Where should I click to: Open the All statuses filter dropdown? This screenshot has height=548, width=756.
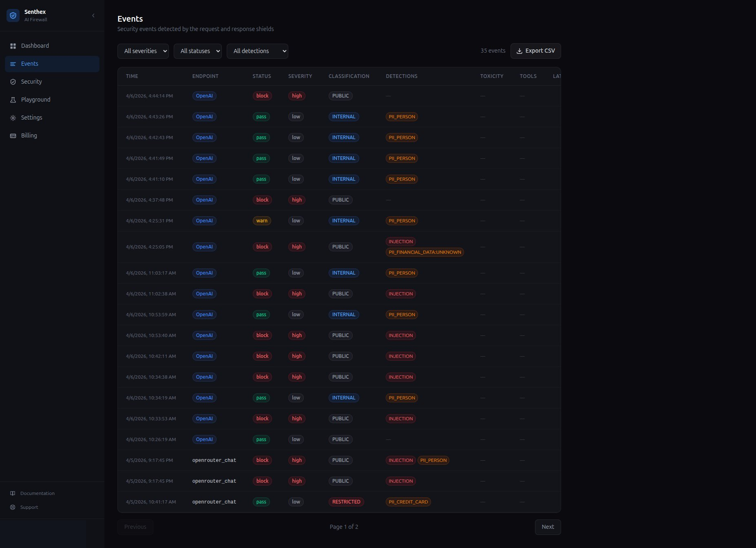pos(198,51)
